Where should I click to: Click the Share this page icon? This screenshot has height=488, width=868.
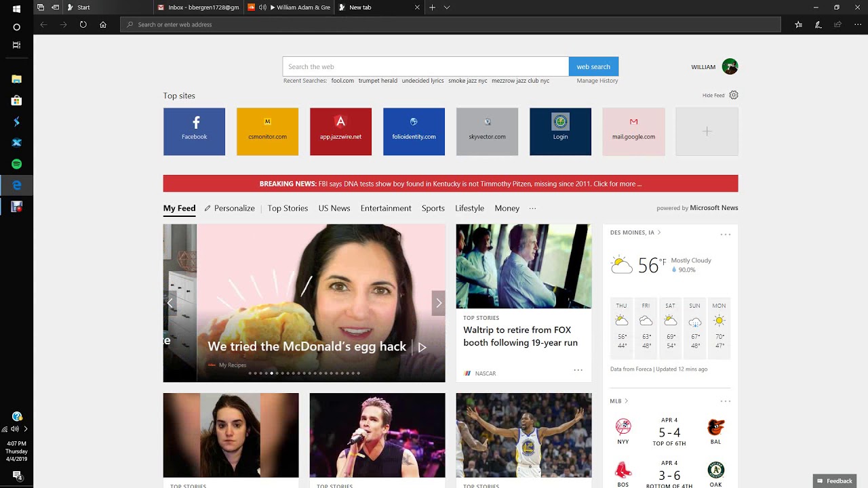pos(838,24)
